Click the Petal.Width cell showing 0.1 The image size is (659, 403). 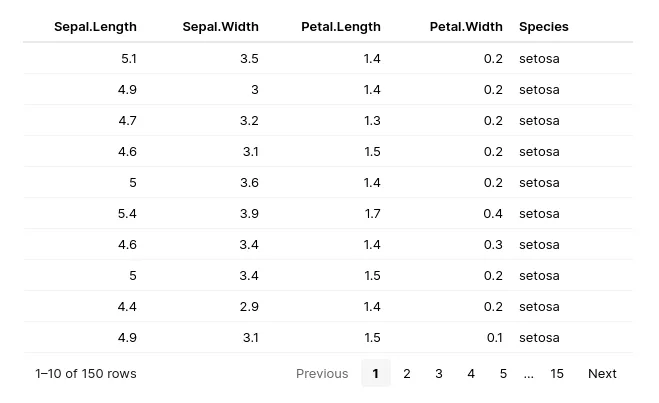pyautogui.click(x=494, y=337)
